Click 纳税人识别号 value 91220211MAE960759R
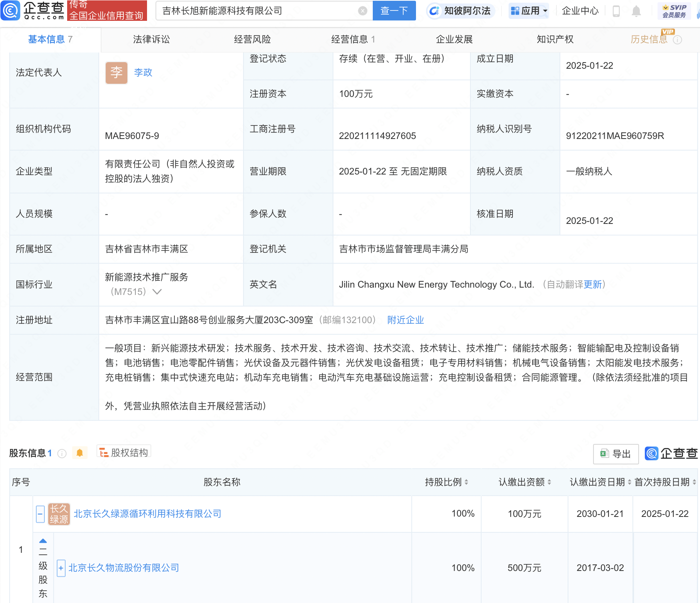 coord(615,136)
